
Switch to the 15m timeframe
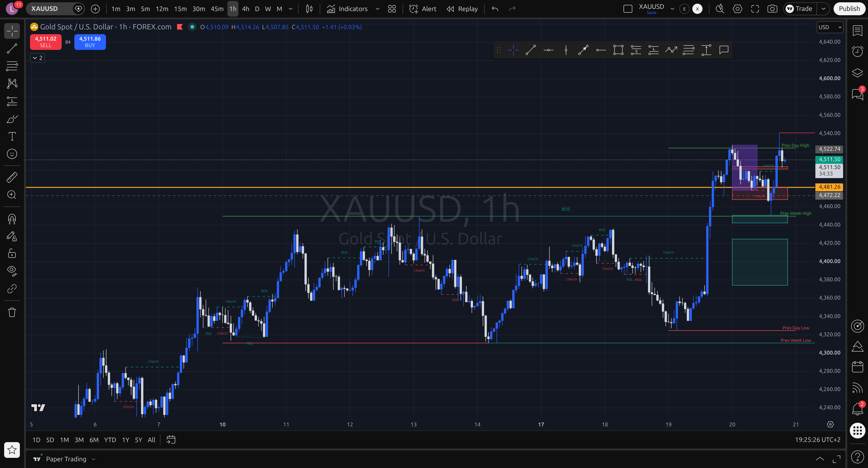[180, 9]
